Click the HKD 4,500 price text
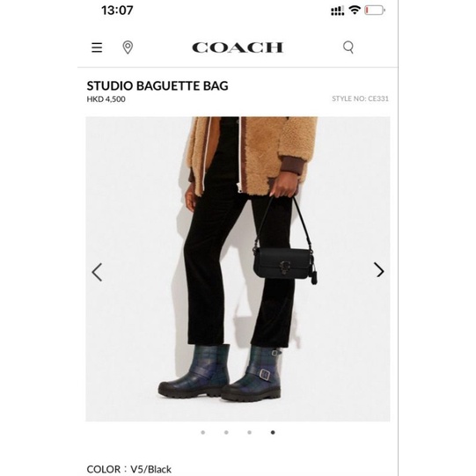This screenshot has width=476, height=476. point(106,99)
